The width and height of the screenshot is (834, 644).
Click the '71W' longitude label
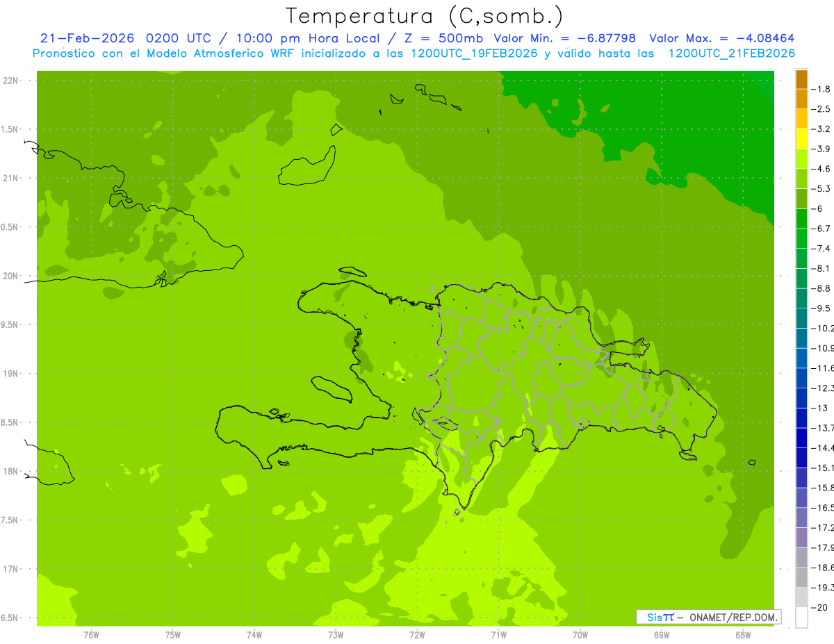pyautogui.click(x=498, y=634)
